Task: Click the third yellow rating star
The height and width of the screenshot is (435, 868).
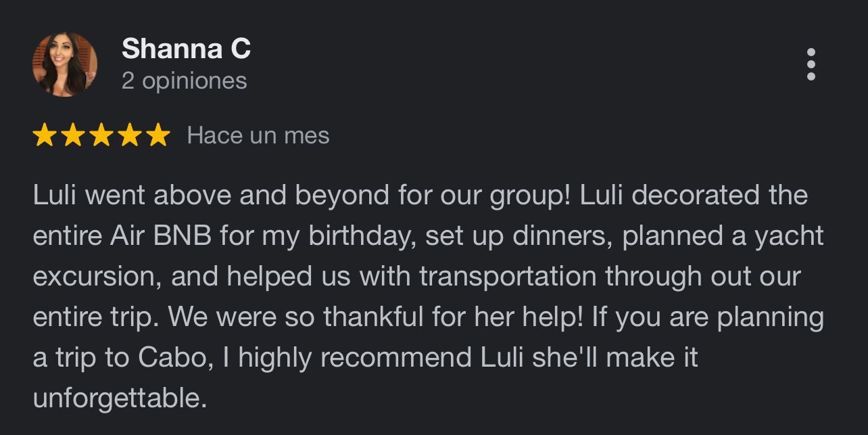Action: [x=101, y=135]
